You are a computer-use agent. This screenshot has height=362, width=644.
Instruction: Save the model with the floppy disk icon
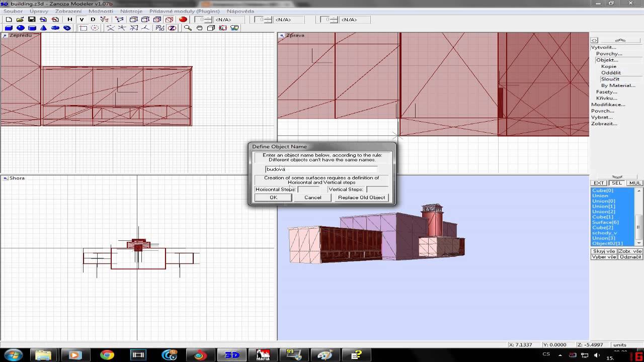(32, 20)
